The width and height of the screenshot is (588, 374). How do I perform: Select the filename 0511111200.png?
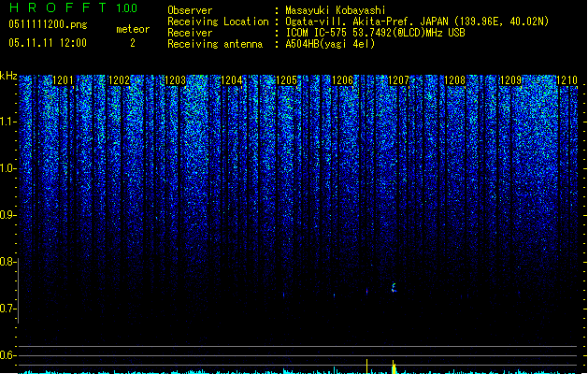coord(48,24)
